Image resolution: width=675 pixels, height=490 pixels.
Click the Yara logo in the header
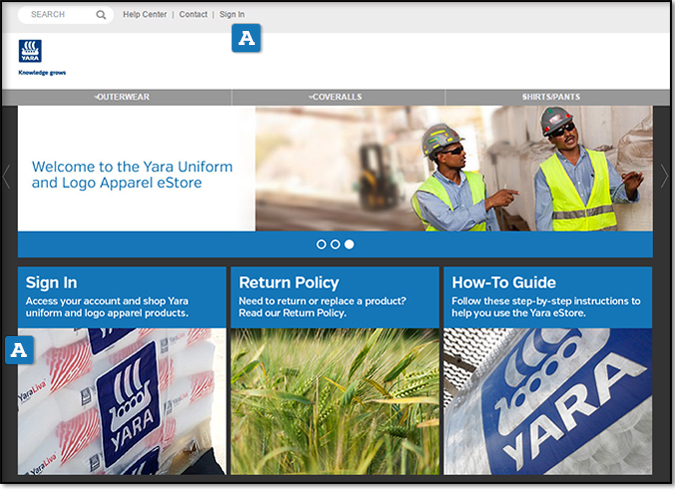tap(30, 53)
